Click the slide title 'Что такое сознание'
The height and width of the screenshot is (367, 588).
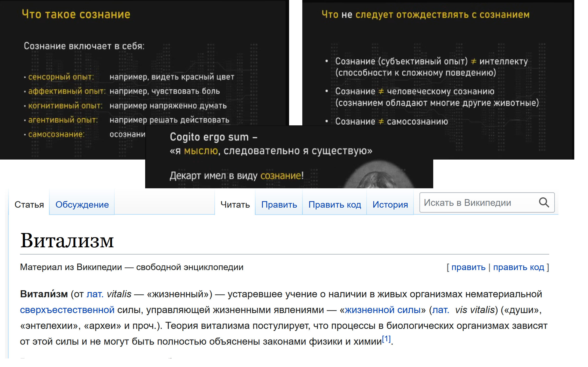(x=76, y=14)
